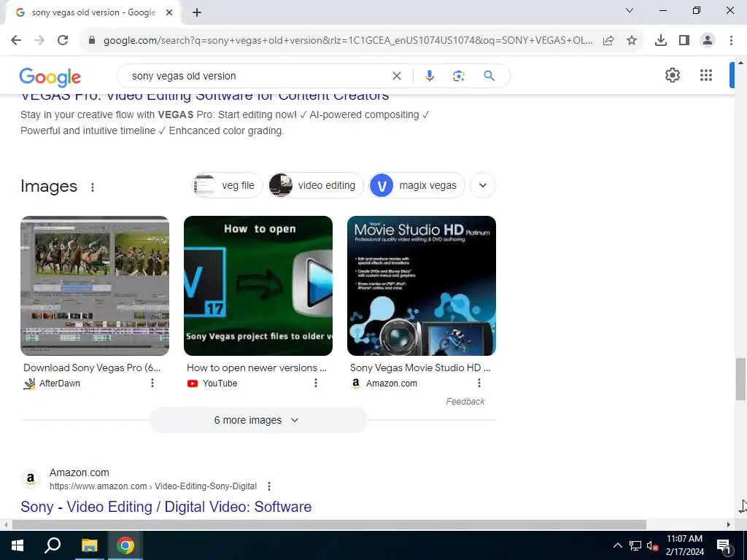
Task: Open the Windows Start menu
Action: click(x=18, y=545)
